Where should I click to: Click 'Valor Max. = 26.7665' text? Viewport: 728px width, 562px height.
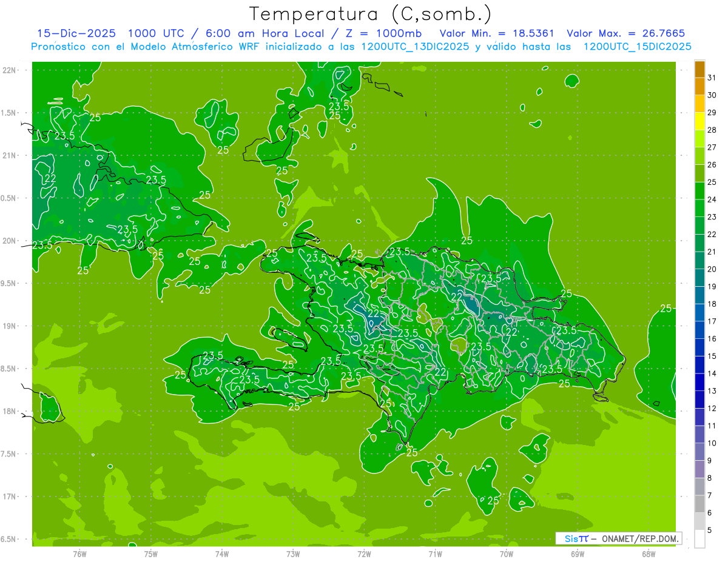point(625,33)
